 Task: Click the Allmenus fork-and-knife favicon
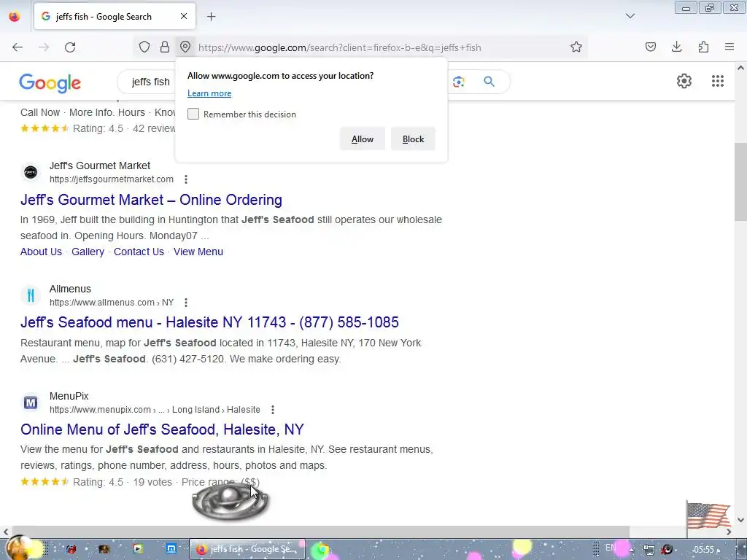click(31, 295)
